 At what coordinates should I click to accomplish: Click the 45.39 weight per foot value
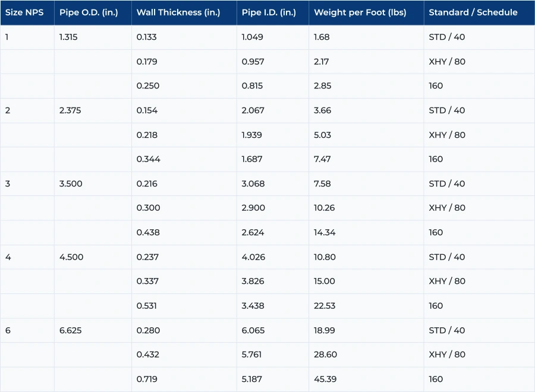click(324, 379)
